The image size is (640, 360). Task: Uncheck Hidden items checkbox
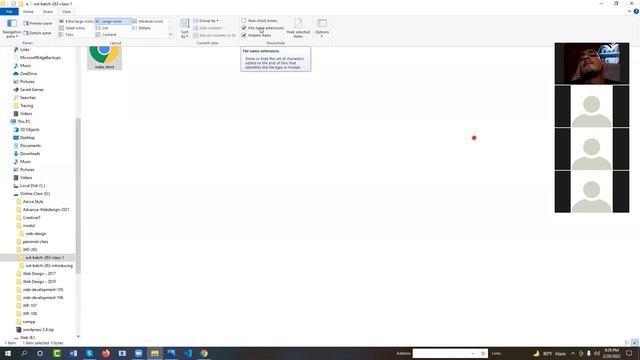244,35
